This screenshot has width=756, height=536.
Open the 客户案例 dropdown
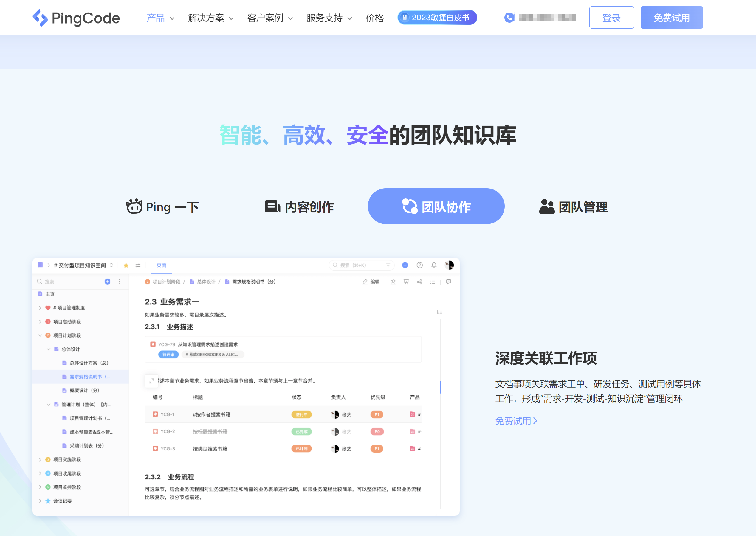(x=270, y=18)
